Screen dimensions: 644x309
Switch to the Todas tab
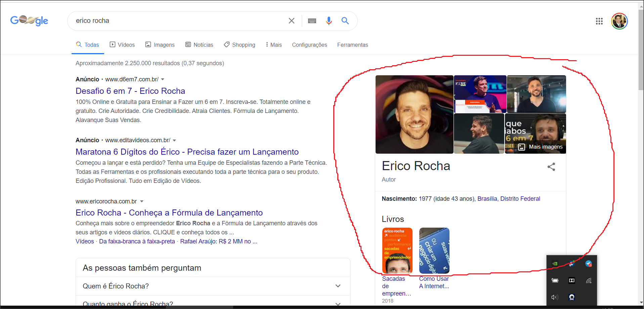(88, 45)
